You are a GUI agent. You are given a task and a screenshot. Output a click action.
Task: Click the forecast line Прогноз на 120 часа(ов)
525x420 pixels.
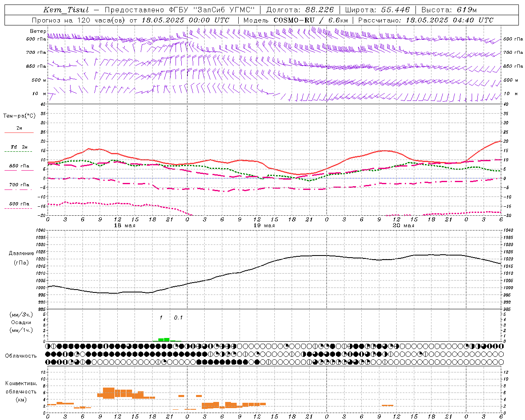(x=79, y=20)
